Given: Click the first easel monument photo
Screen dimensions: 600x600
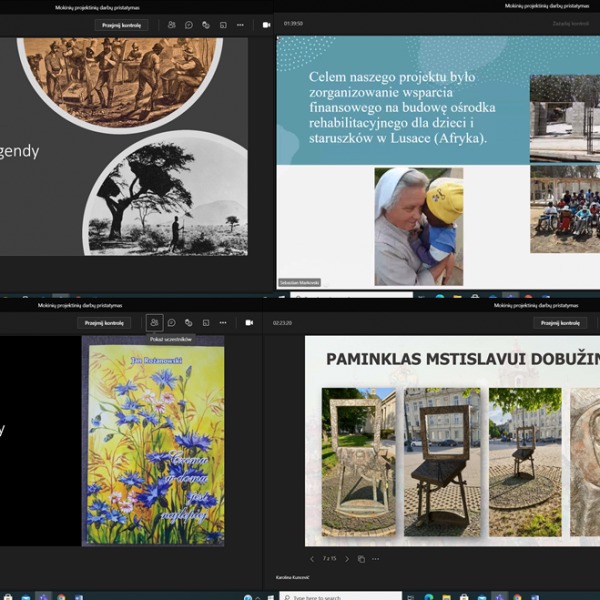Looking at the screenshot, I should [359, 462].
